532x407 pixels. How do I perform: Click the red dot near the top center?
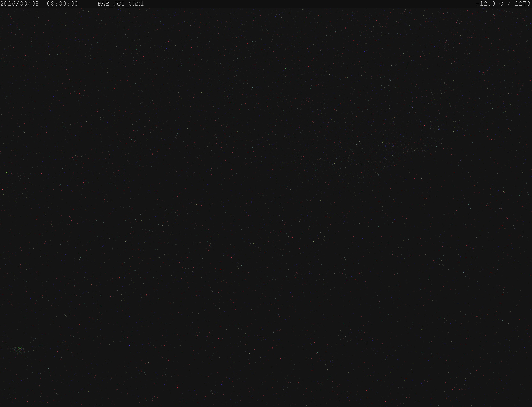(247, 44)
